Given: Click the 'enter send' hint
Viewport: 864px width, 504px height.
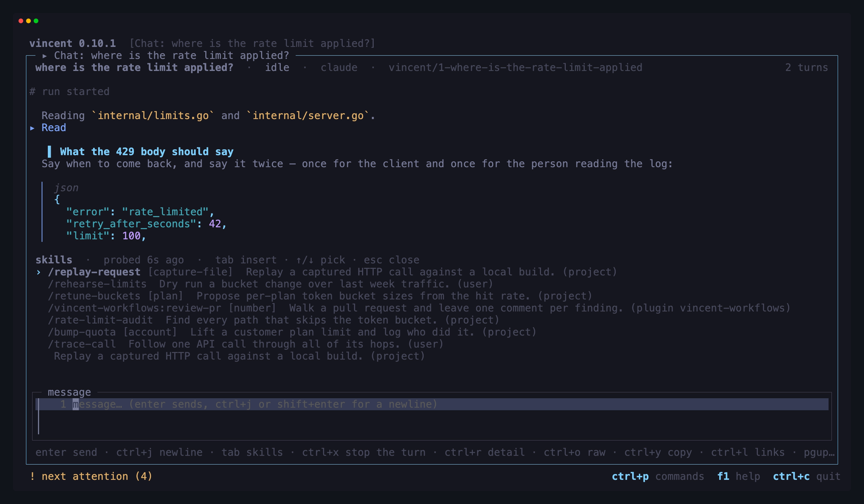Looking at the screenshot, I should (66, 452).
